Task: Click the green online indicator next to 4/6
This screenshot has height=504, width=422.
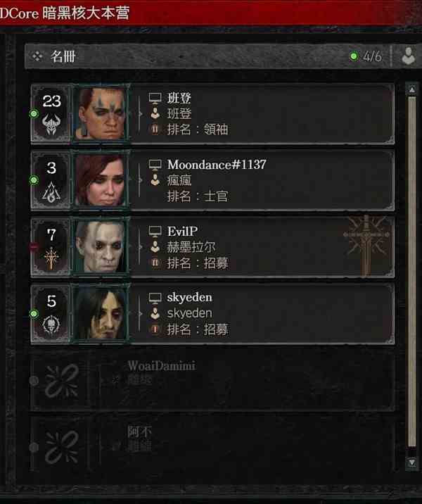Action: pyautogui.click(x=354, y=56)
